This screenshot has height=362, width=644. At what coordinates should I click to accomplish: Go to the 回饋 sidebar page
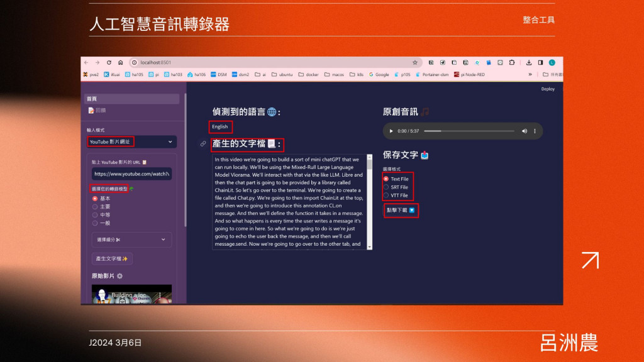[97, 111]
